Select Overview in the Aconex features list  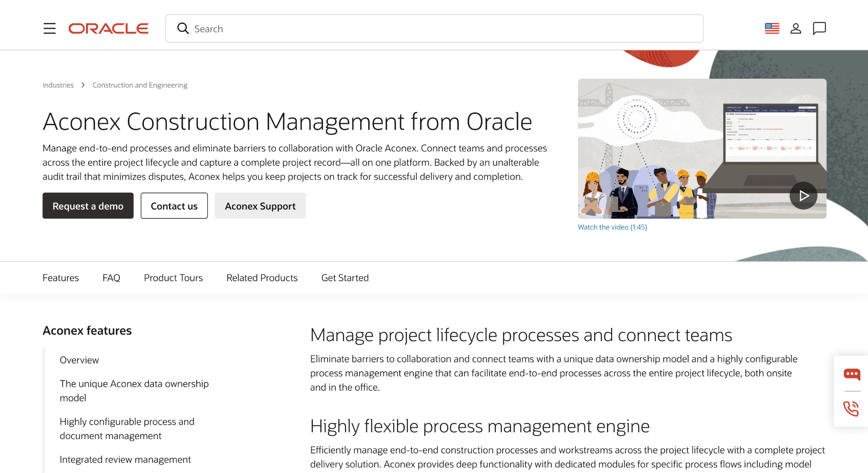tap(79, 360)
